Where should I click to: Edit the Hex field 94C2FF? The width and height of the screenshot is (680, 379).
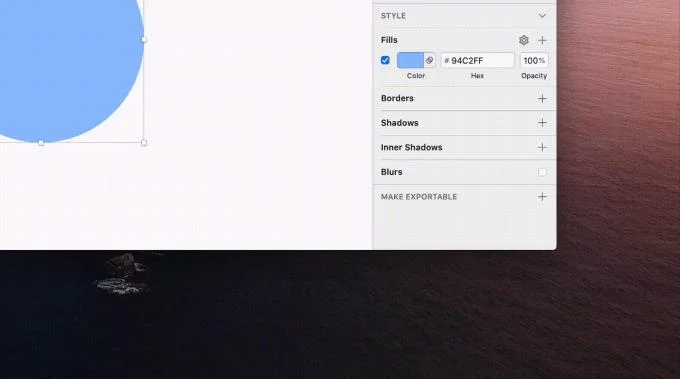(477, 60)
